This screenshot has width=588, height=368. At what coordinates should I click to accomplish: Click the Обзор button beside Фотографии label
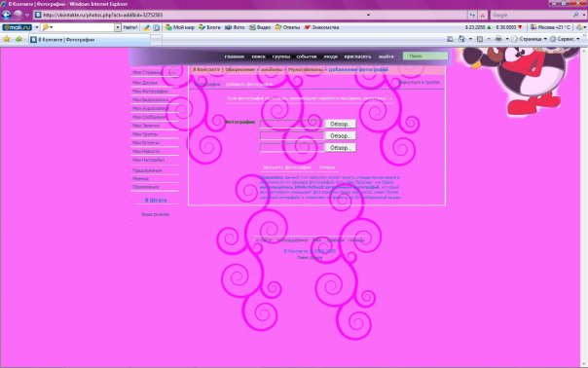(340, 124)
